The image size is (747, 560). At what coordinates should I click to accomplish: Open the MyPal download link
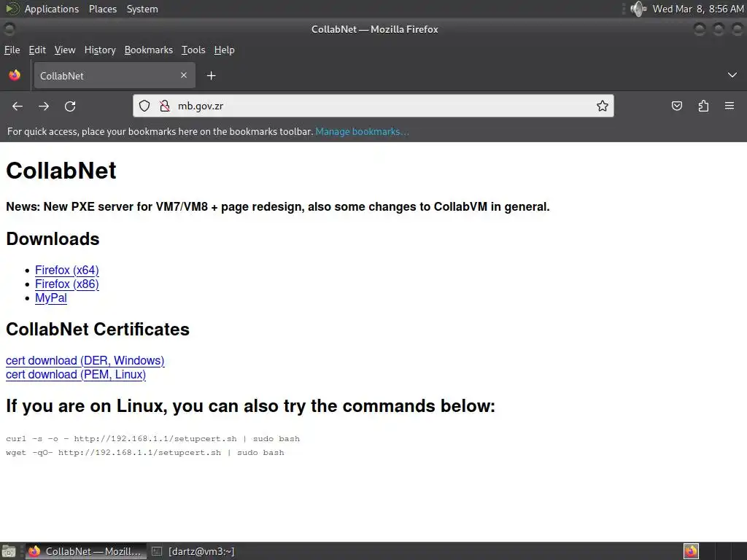51,298
